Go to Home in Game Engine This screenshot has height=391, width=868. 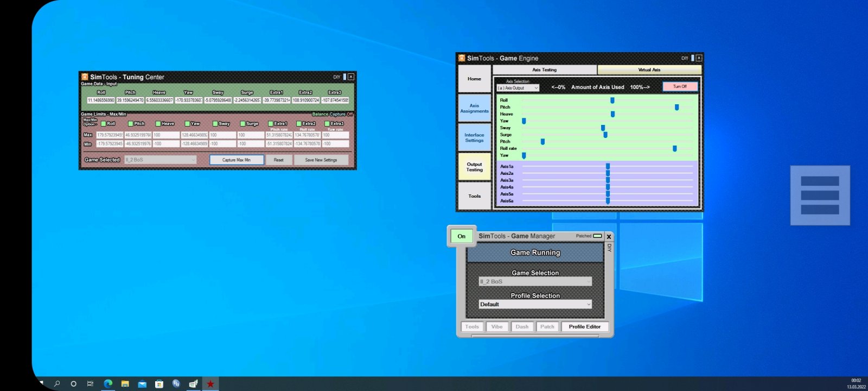pos(475,79)
